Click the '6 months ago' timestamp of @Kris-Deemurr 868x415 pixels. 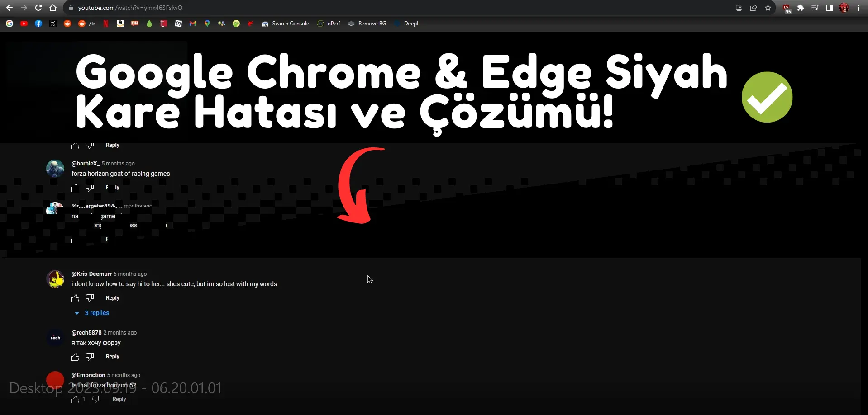(130, 274)
